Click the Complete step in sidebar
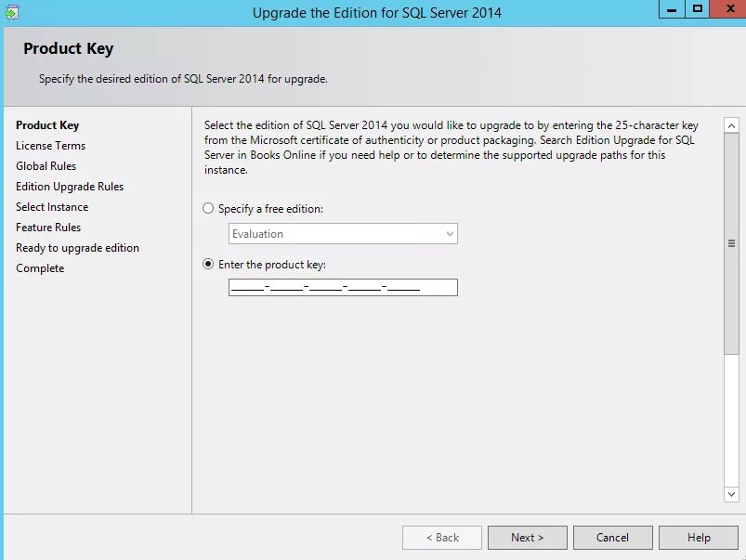 (40, 268)
